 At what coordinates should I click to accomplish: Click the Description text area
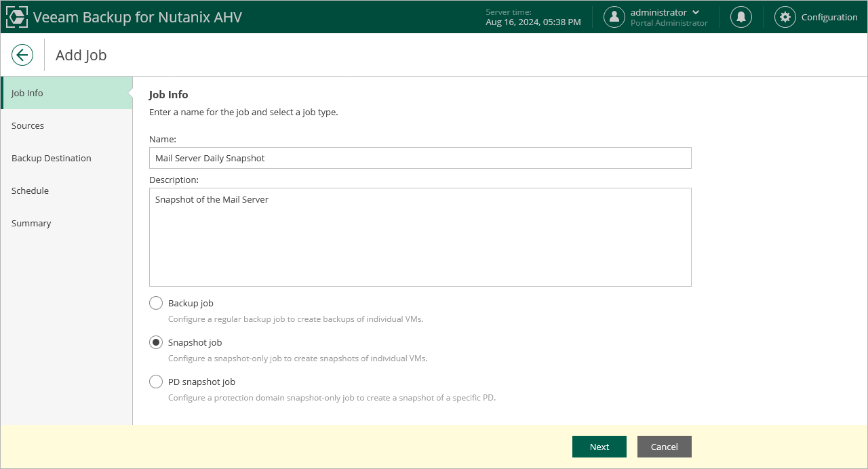tap(420, 237)
